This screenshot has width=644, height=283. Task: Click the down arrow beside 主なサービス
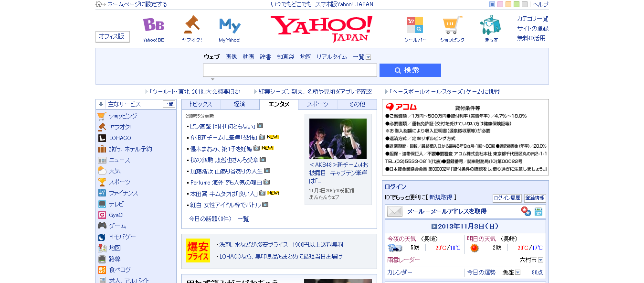point(101,104)
